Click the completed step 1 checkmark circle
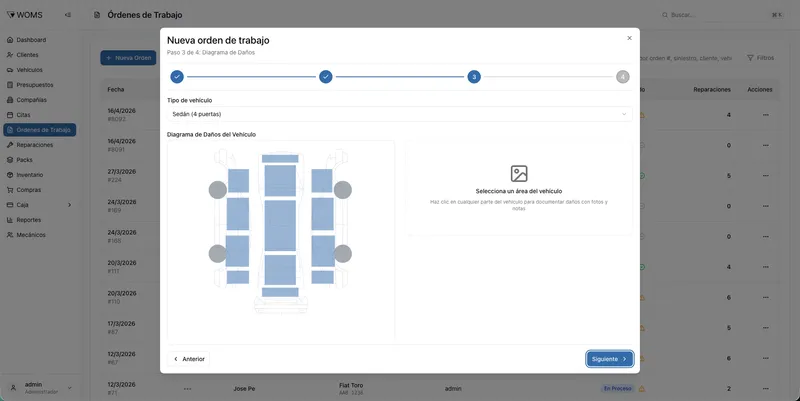 177,77
